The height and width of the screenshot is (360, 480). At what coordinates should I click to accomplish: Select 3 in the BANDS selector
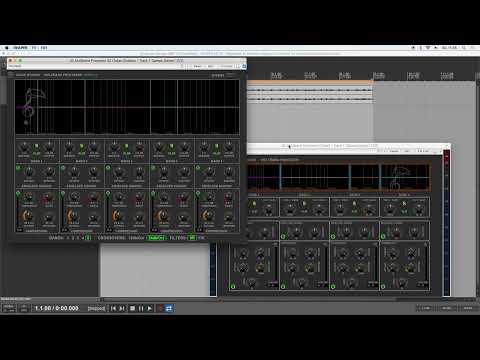[x=78, y=238]
